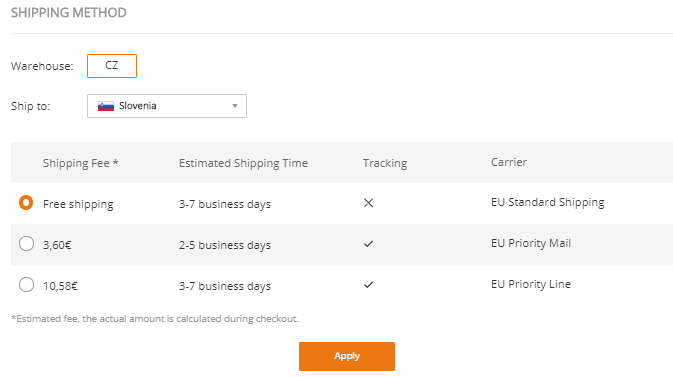Click the tracking checkmark for EU Priority Mail
Screen dimensions: 673x377
(368, 244)
